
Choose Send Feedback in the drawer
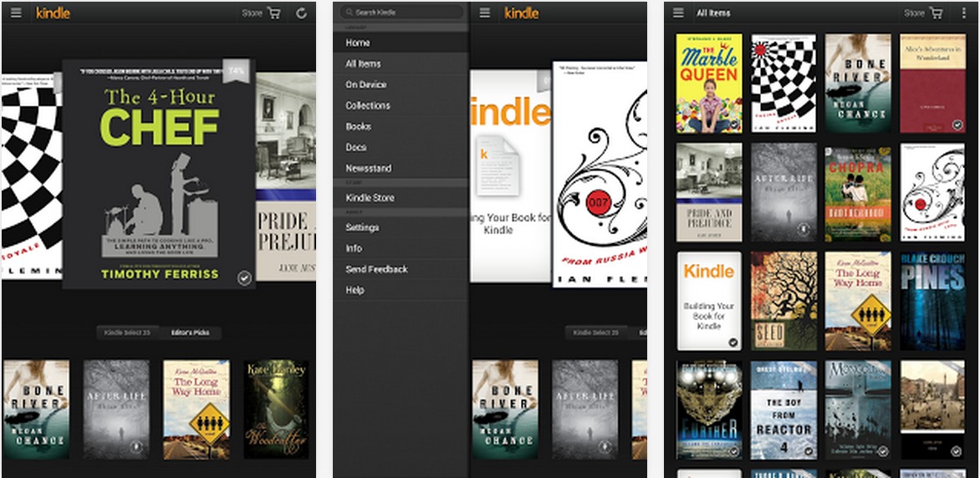[401, 269]
